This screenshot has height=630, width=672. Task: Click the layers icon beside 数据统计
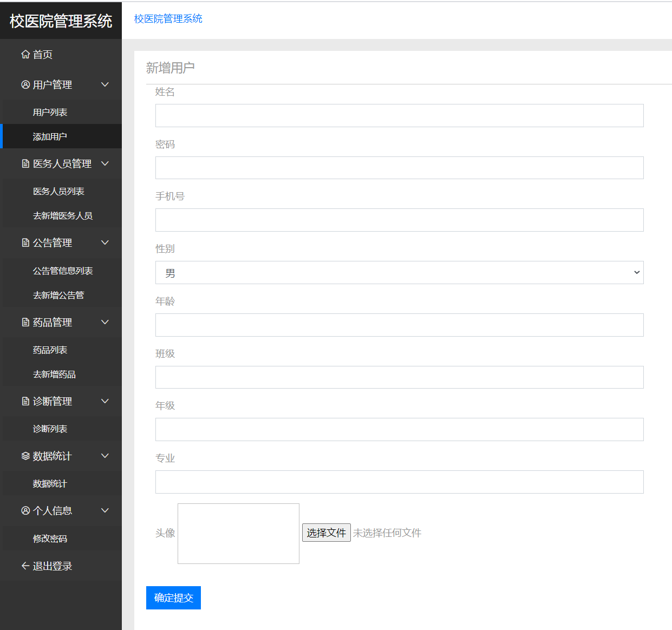click(25, 456)
